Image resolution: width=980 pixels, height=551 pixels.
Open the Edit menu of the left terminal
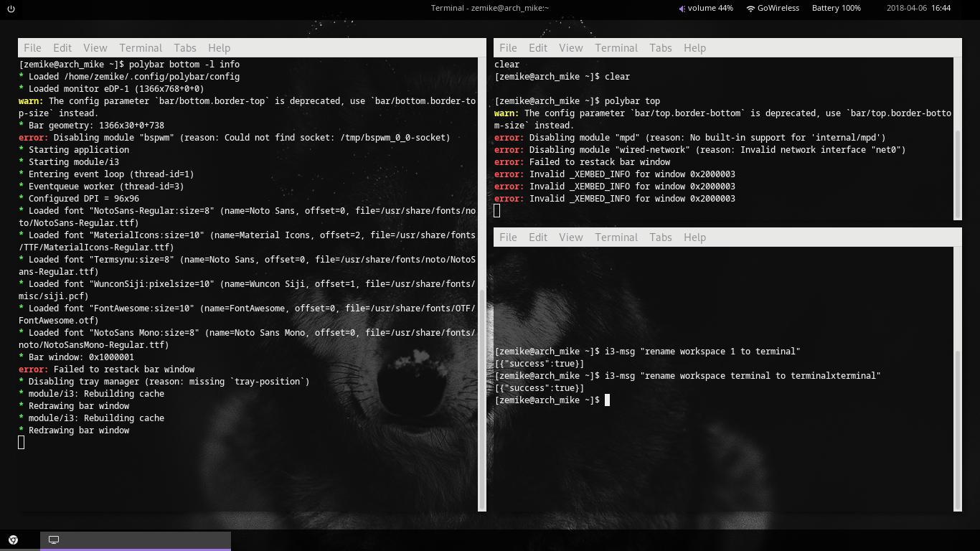coord(62,47)
